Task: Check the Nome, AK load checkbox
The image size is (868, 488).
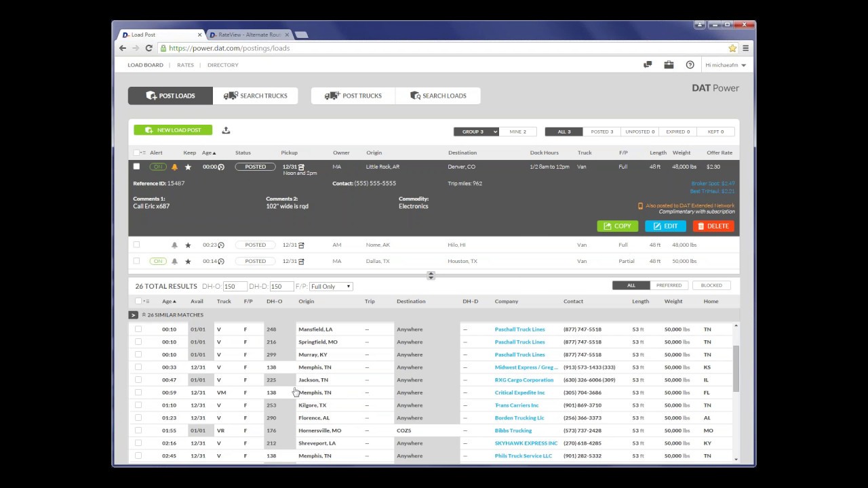Action: pyautogui.click(x=136, y=245)
